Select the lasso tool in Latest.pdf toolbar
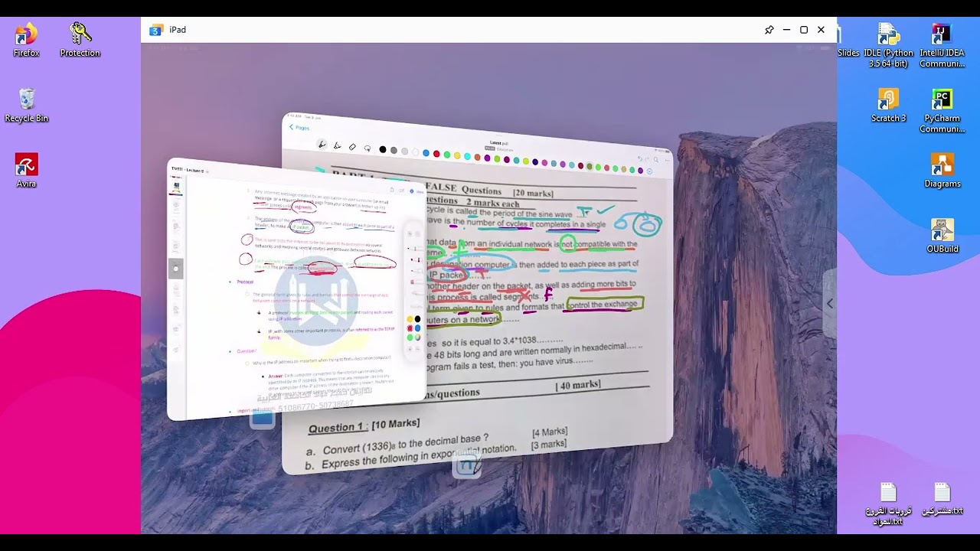980x551 pixels. click(x=367, y=148)
